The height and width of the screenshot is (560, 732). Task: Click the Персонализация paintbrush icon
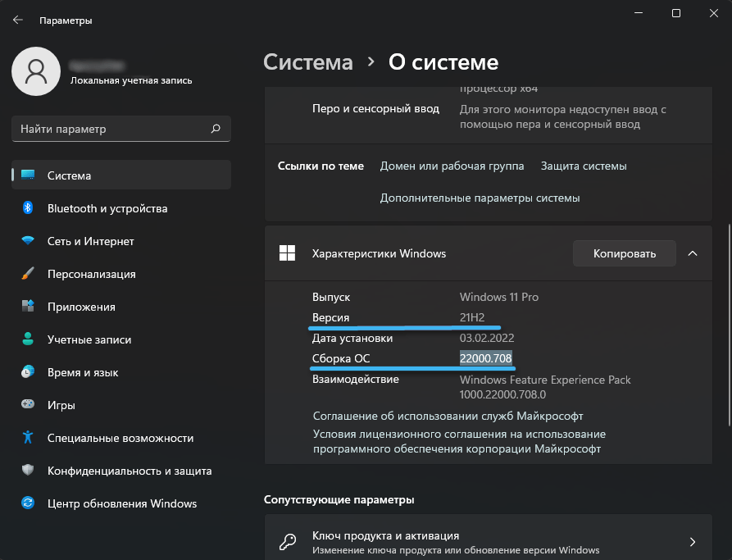28,274
